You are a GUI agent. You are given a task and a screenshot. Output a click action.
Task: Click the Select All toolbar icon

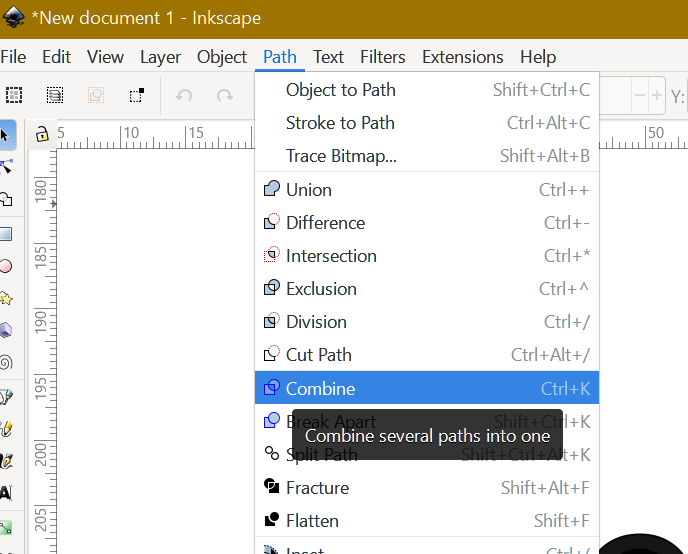click(x=14, y=96)
